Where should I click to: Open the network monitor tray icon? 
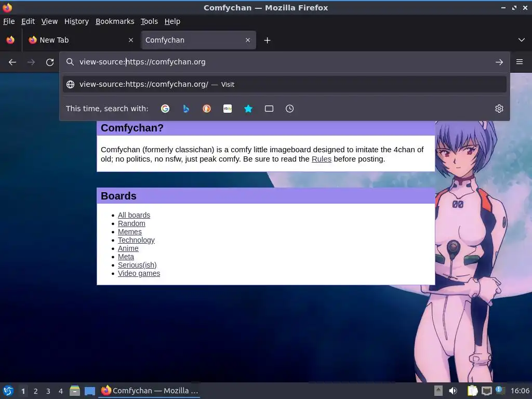(486, 391)
